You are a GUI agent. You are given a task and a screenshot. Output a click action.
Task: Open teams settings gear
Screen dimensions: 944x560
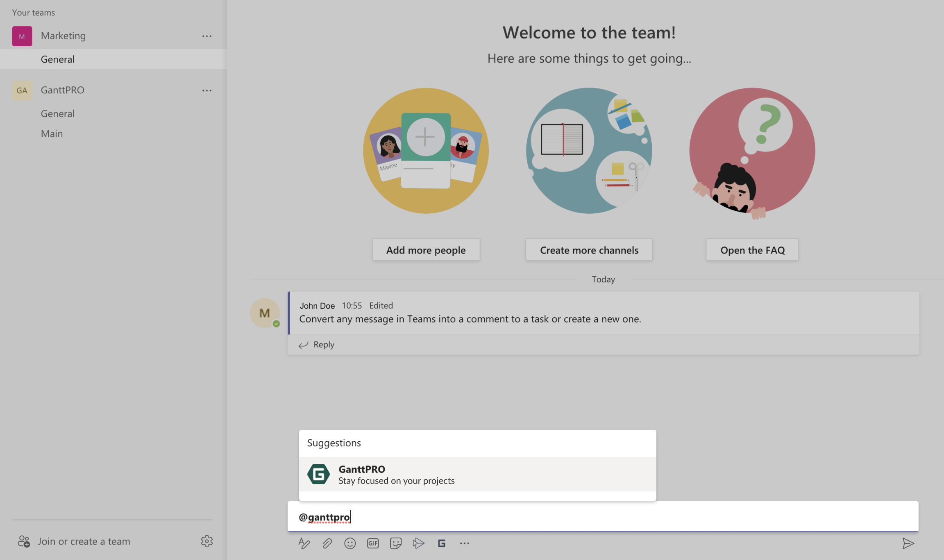(207, 541)
